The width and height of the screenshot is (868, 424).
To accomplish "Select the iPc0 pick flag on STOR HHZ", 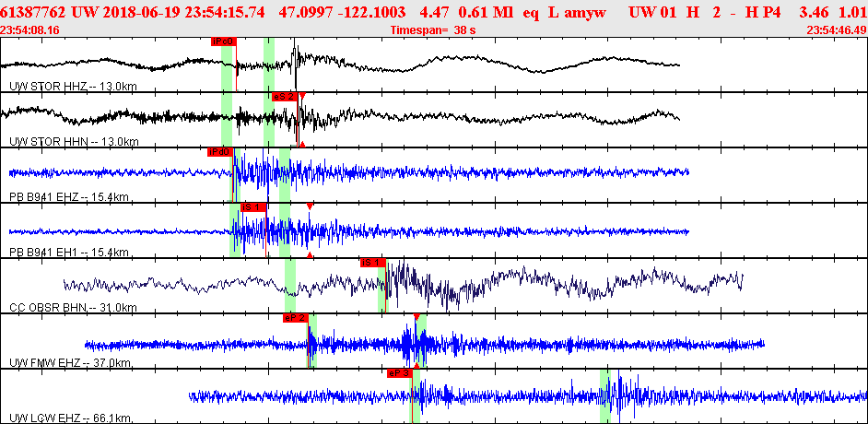I will pos(224,41).
